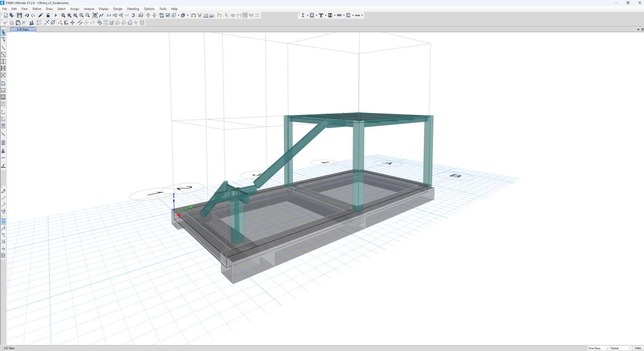Toggle snap to grid intersections

click(3, 221)
